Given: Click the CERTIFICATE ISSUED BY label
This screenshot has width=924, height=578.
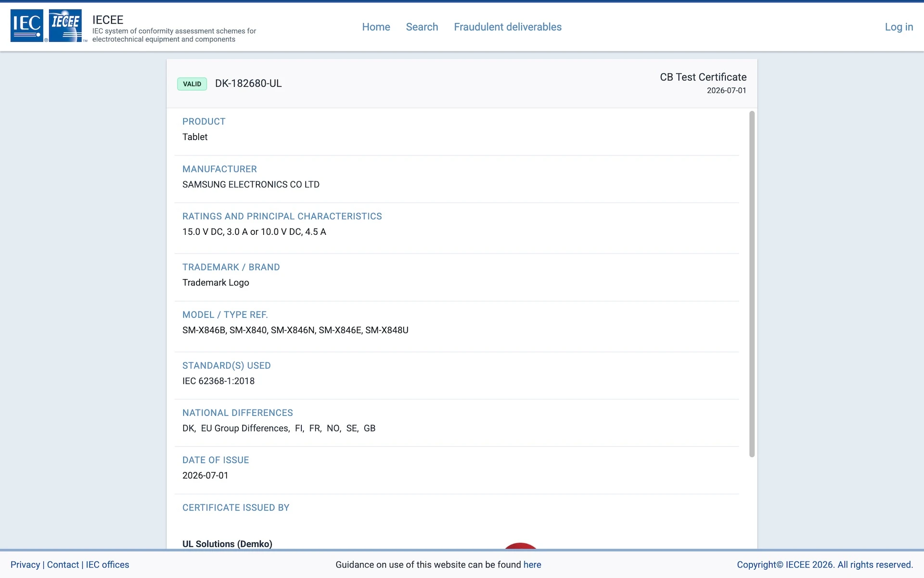Looking at the screenshot, I should click(236, 508).
